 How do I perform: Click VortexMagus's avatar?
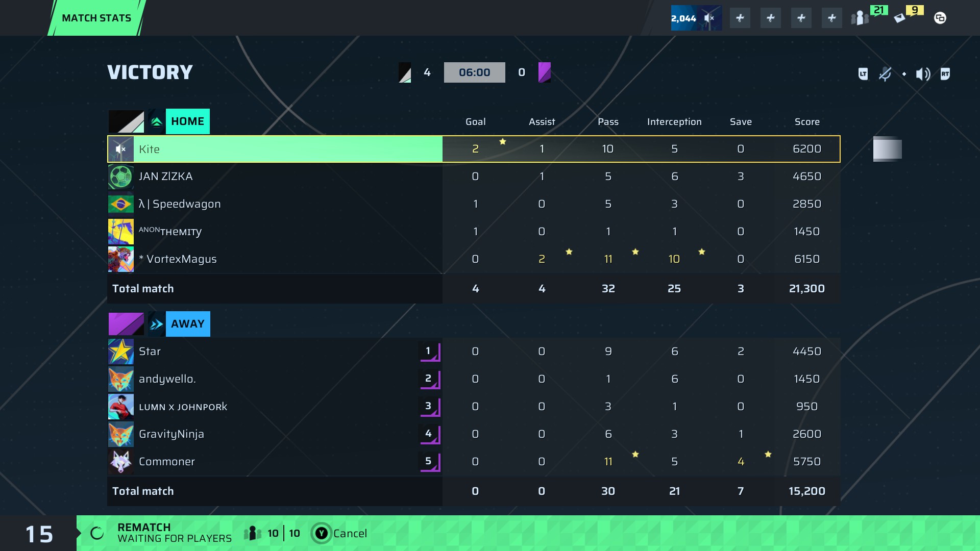click(x=121, y=259)
